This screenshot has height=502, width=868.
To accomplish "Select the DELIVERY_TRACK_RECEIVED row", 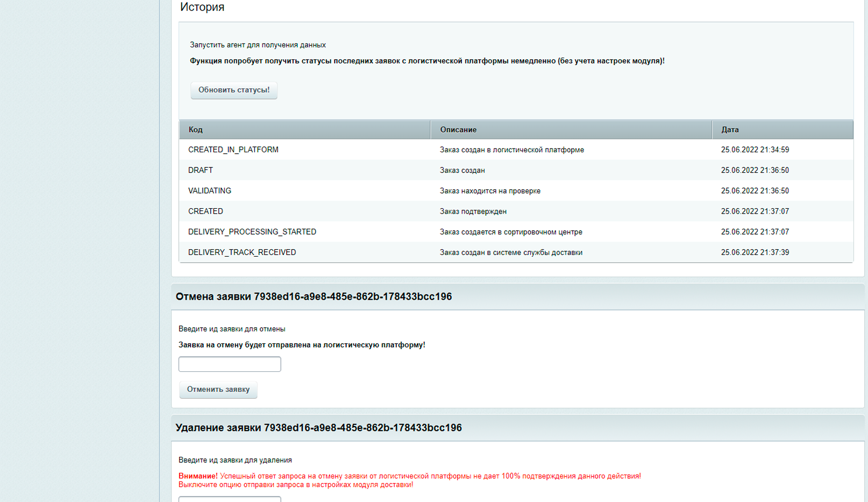I will click(516, 252).
